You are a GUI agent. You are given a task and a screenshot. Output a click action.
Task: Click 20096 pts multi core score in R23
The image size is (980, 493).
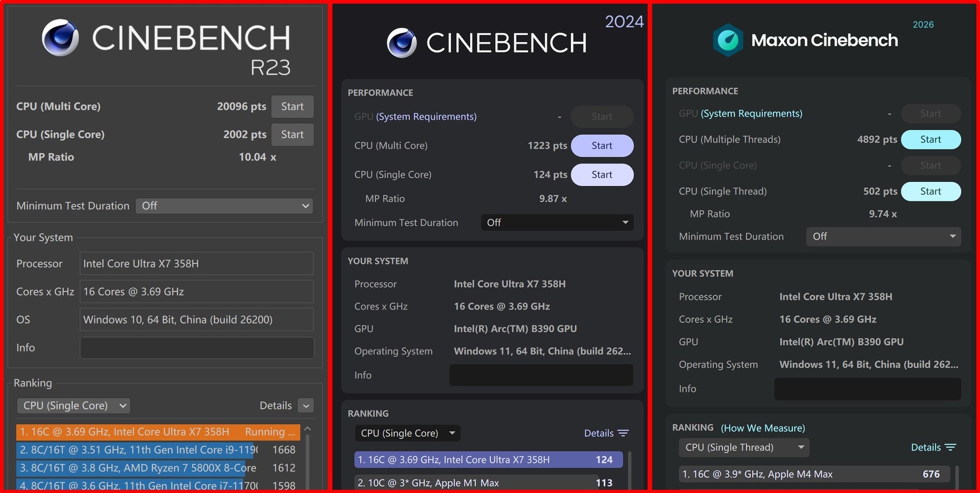[x=242, y=107]
